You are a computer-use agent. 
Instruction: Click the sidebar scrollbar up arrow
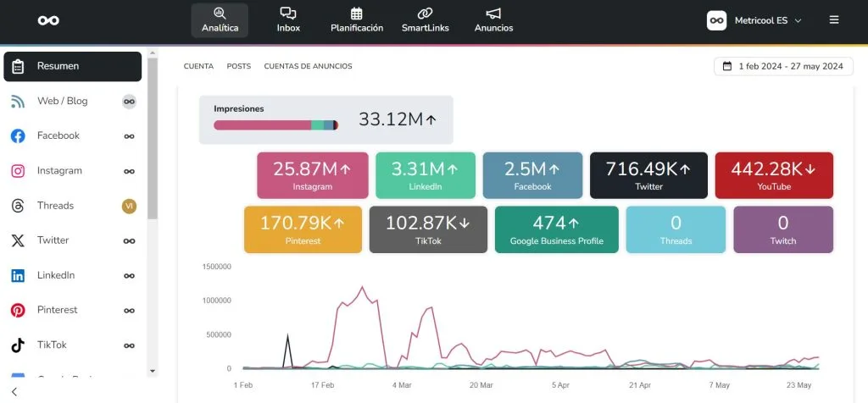153,53
